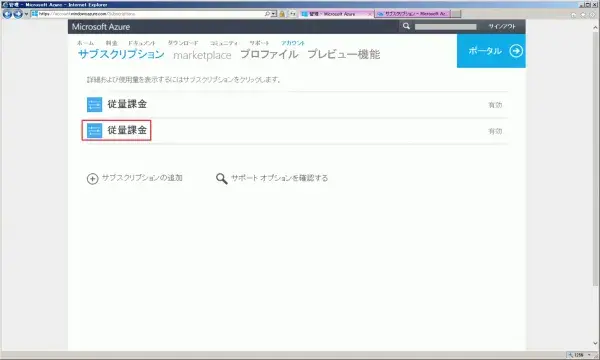Click the first 従量課金 subscription icon
600x360 pixels.
pyautogui.click(x=95, y=104)
